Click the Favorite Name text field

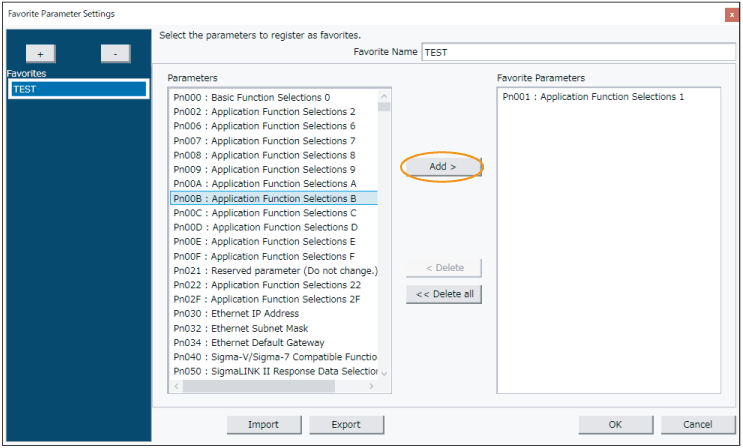pyautogui.click(x=578, y=51)
